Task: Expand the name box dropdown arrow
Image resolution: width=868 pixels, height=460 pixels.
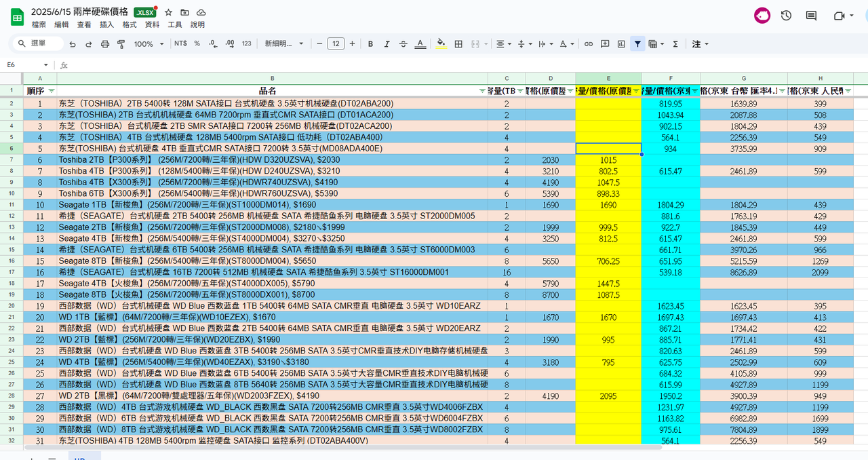Action: point(46,65)
